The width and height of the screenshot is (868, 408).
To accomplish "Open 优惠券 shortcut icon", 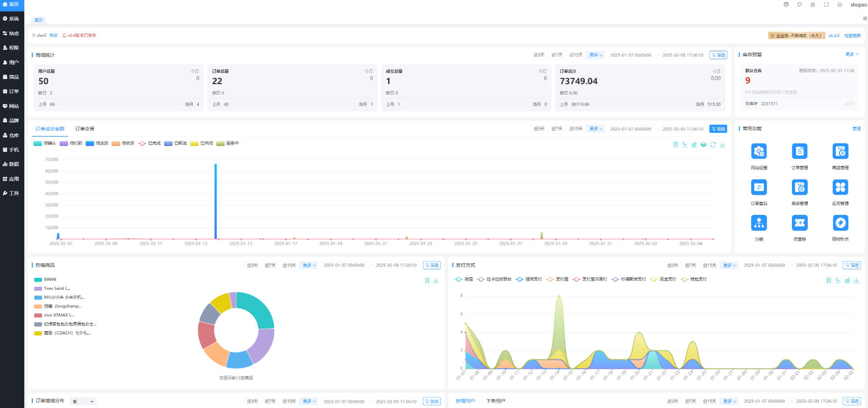I will [x=799, y=223].
